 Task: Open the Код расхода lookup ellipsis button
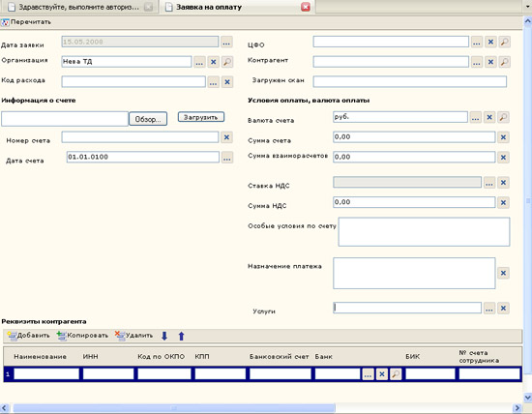(x=213, y=82)
